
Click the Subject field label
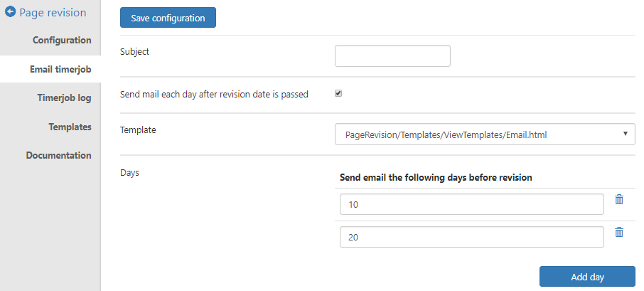135,51
